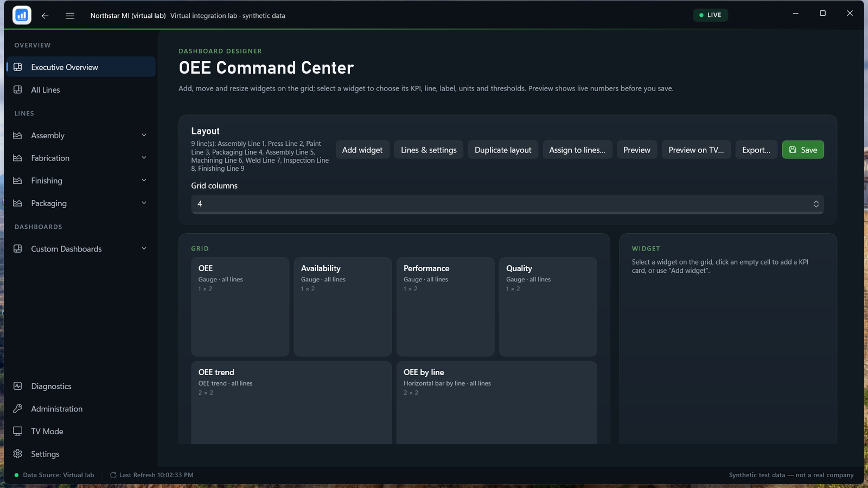The height and width of the screenshot is (488, 868).
Task: Expand the Custom Dashboards chevron
Action: coord(144,248)
